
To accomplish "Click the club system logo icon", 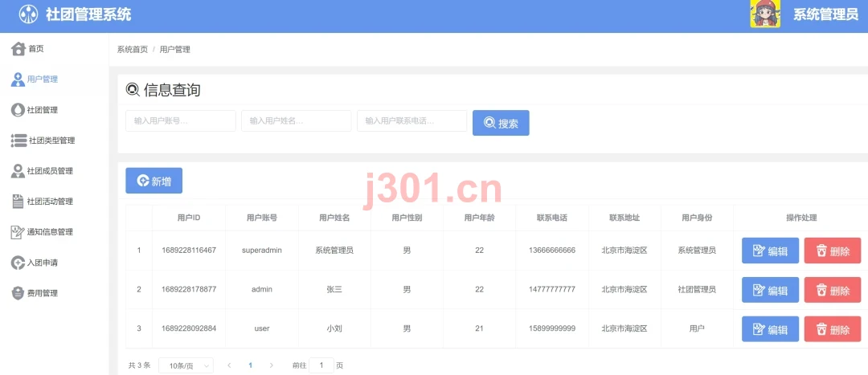I will 28,14.
